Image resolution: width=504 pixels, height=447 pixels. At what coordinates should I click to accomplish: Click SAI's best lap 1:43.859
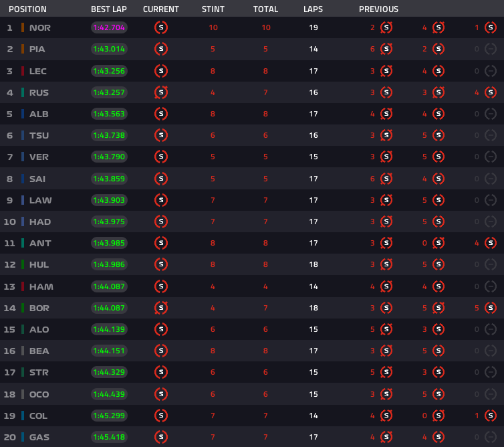click(x=109, y=179)
